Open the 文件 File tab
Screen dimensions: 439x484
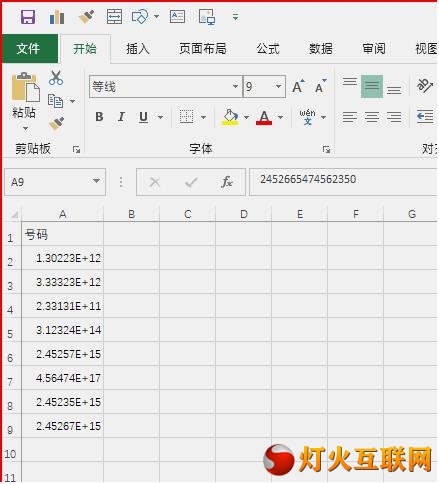tap(30, 49)
